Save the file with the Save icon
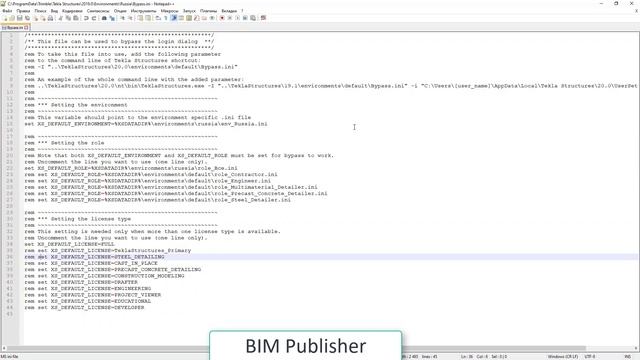 click(19, 18)
